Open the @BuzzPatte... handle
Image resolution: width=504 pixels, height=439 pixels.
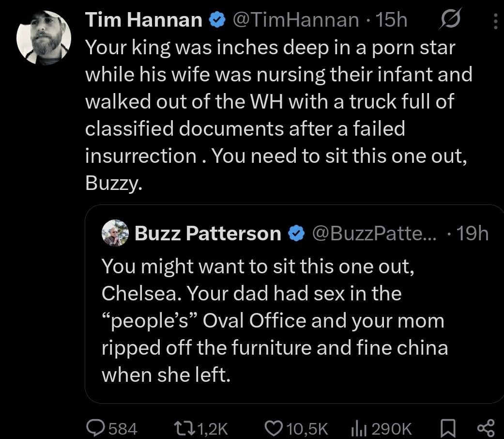[x=374, y=234]
